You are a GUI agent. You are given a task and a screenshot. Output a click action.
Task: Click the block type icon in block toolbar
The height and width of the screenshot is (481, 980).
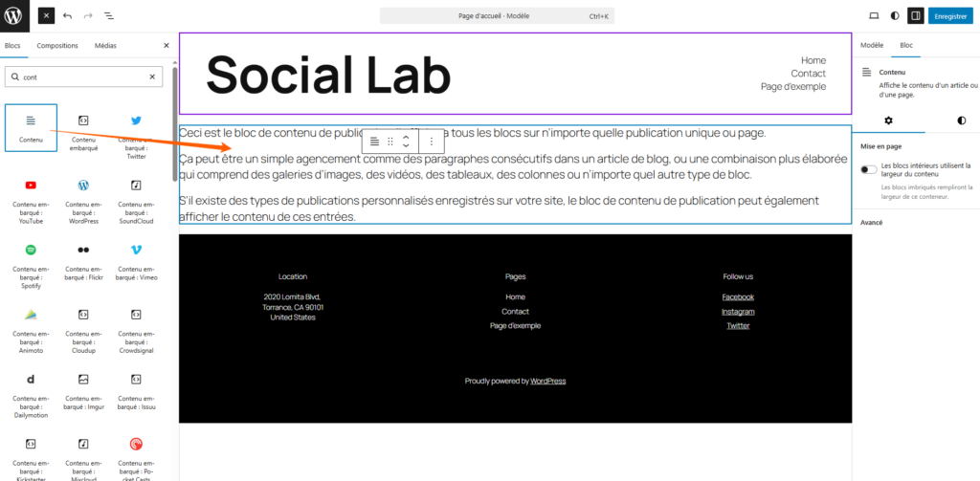click(374, 142)
